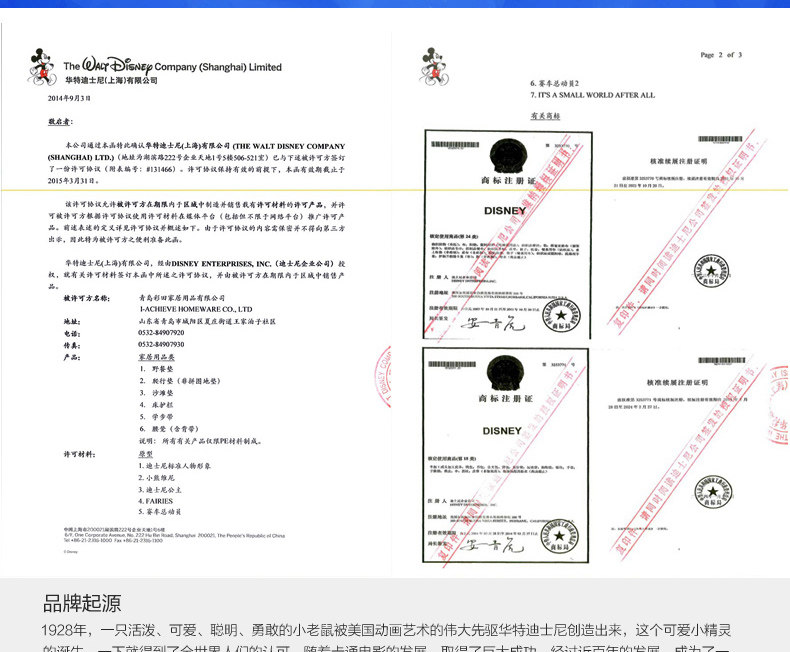The height and width of the screenshot is (652, 790).
Task: Click licensed material 3. 迪士尼公主
Action: [160, 490]
